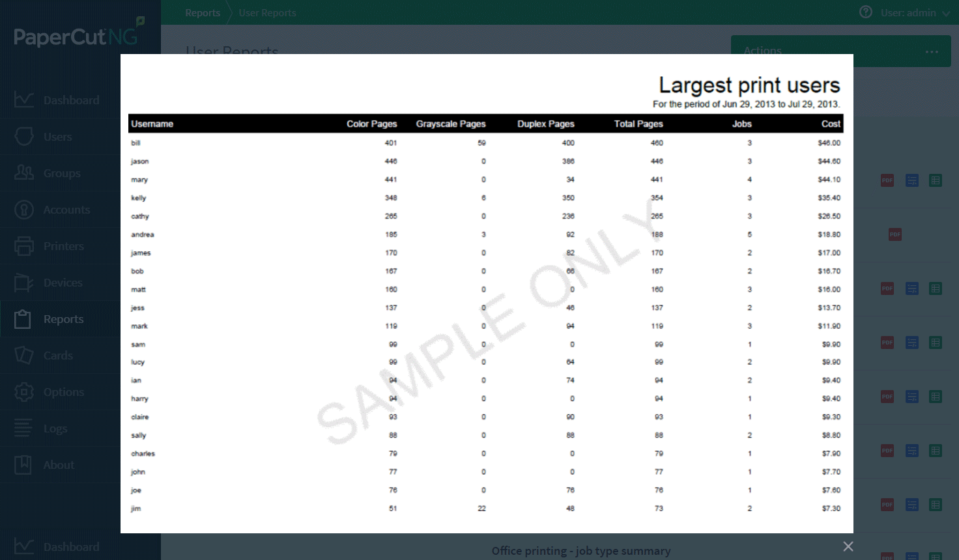Select Groups label in the sidebar menu

62,173
